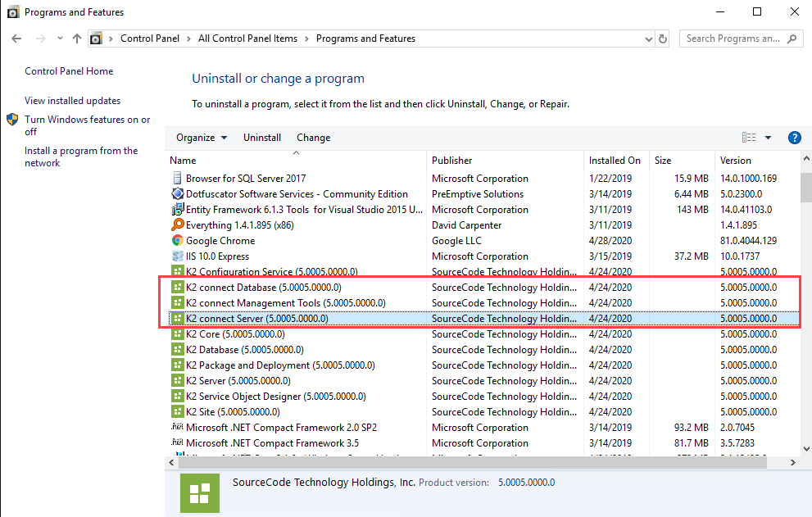Open the Organize menu
The height and width of the screenshot is (517, 812).
coord(202,138)
